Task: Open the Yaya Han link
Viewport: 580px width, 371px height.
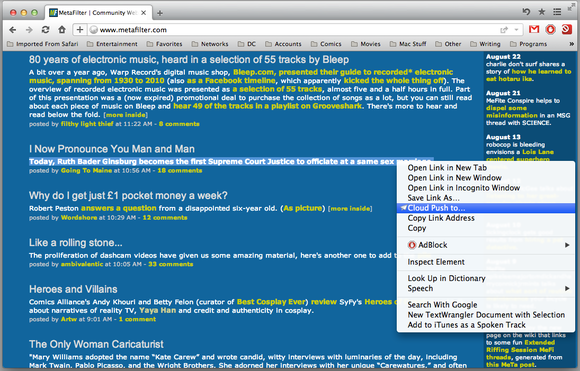Action: (x=158, y=310)
